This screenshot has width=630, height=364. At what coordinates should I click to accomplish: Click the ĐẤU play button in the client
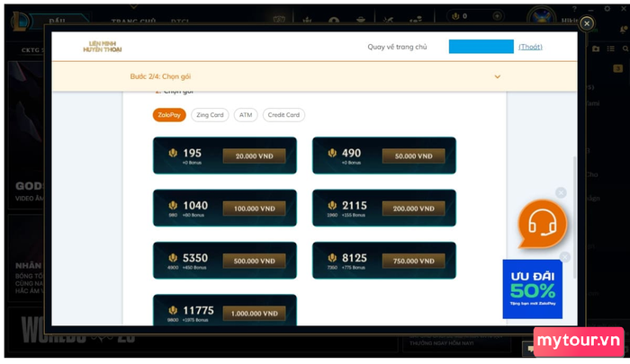[x=58, y=20]
